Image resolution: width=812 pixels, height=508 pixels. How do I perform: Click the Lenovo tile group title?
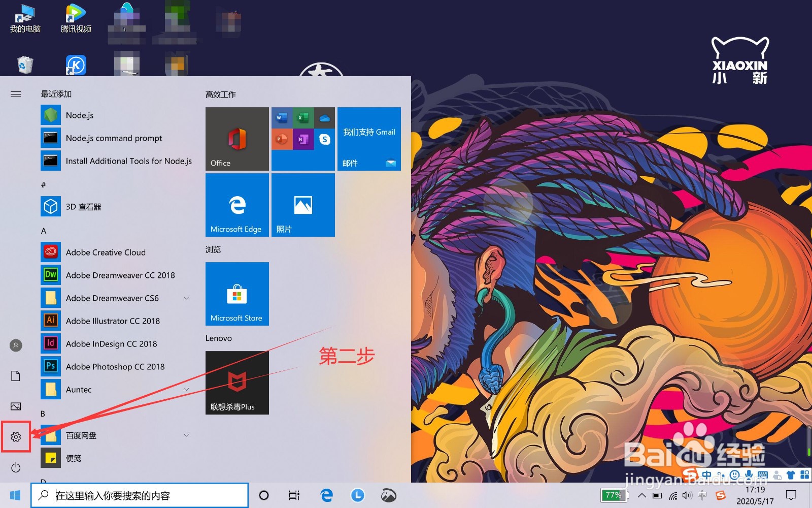pos(219,338)
